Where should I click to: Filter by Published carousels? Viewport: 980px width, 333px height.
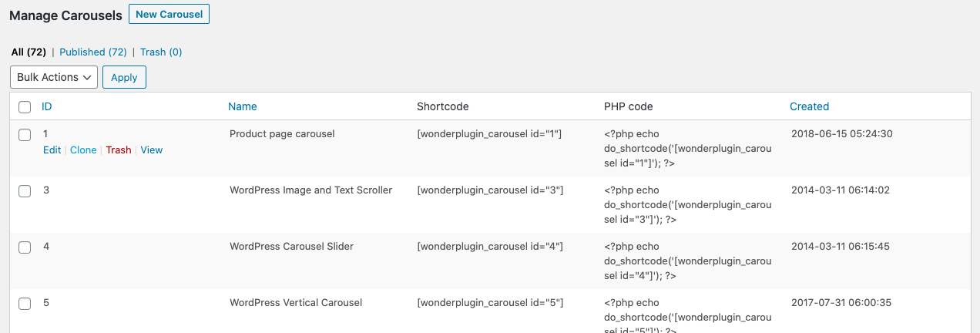[92, 52]
